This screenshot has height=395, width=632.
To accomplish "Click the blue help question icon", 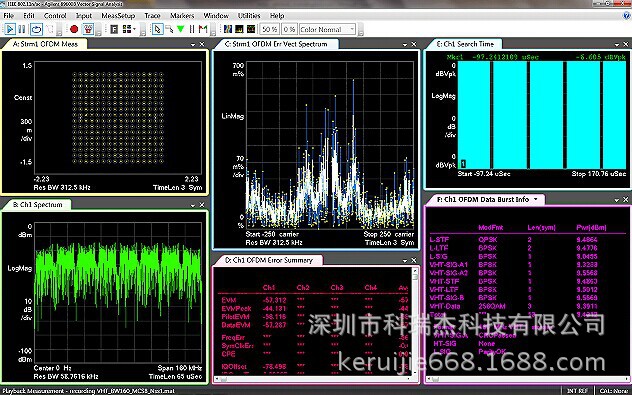I will point(627,15).
